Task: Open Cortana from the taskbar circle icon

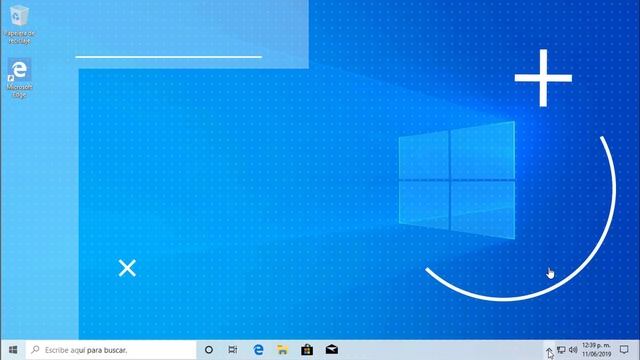Action: pyautogui.click(x=209, y=350)
